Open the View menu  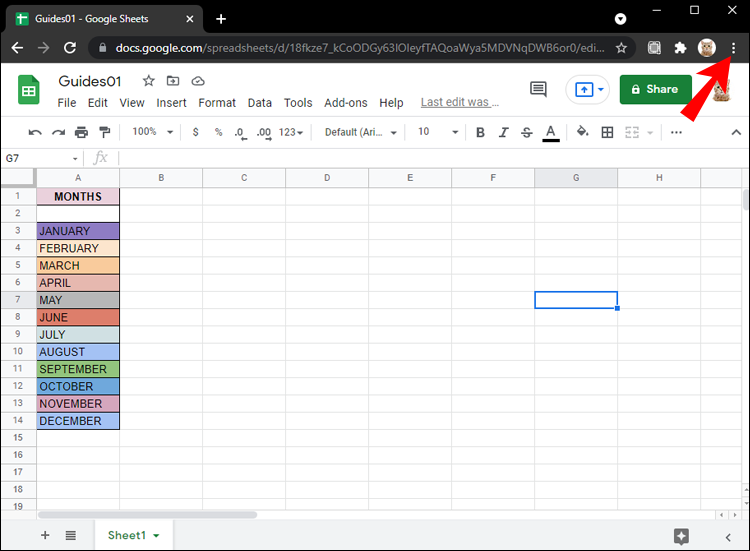(x=132, y=103)
